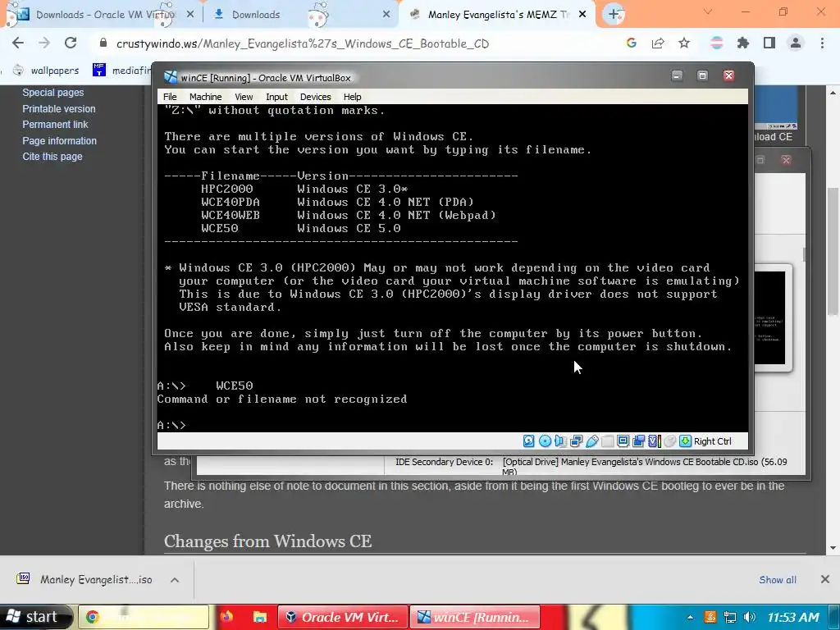
Task: Open the View menu of VirtualBox
Action: 244,97
